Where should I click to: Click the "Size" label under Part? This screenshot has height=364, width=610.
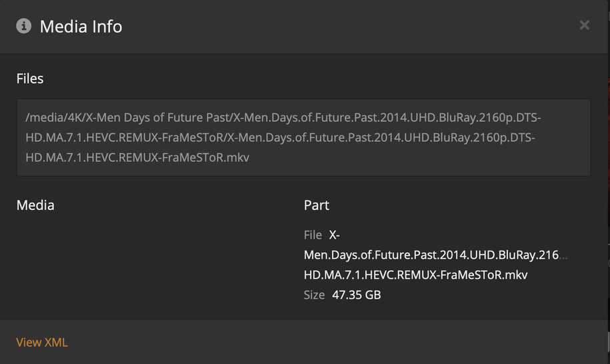(314, 295)
